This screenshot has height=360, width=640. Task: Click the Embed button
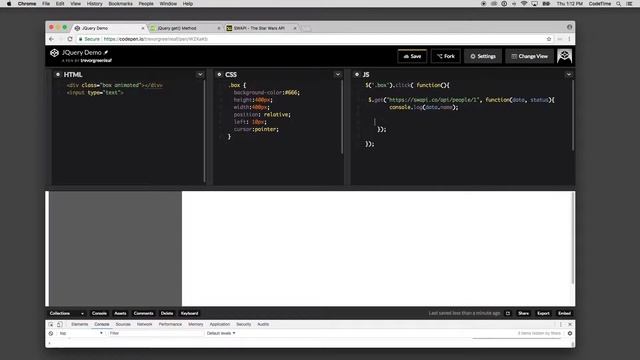[x=564, y=313]
